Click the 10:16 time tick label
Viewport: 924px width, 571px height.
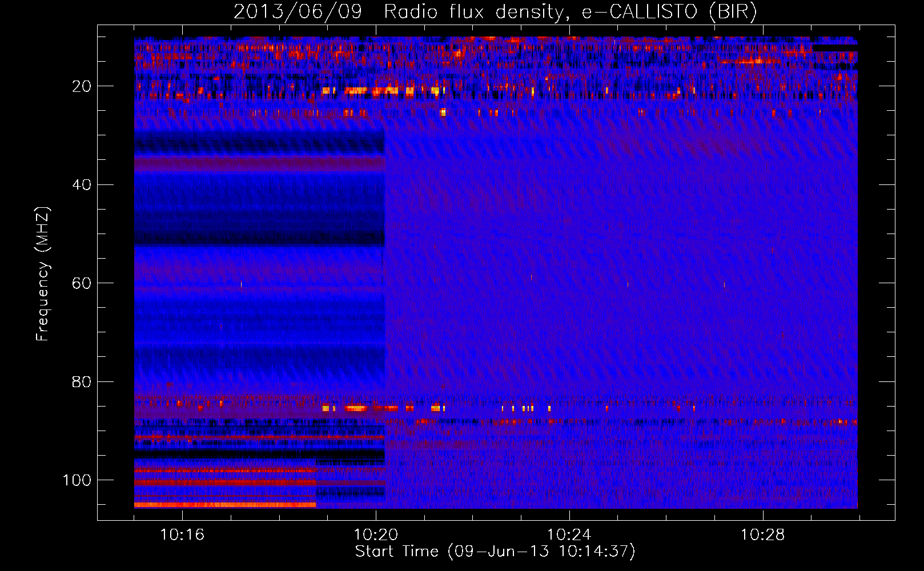click(182, 535)
